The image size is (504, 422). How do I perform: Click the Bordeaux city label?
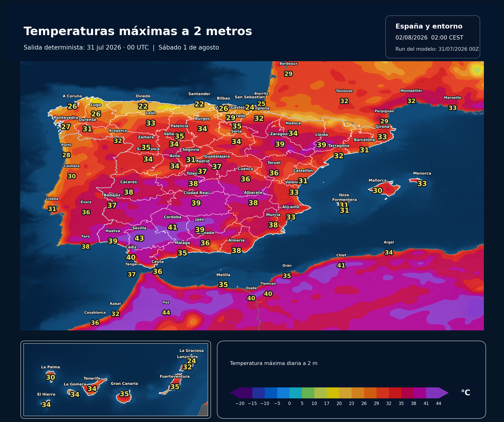click(x=288, y=64)
